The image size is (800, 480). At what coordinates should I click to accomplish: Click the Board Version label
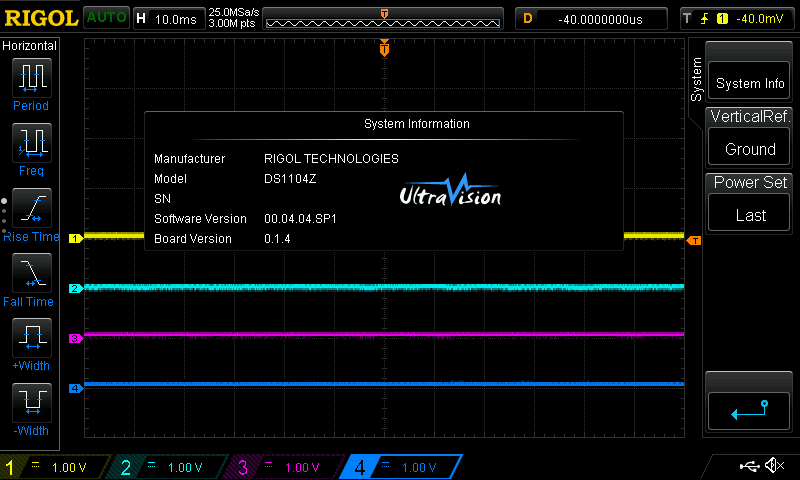tap(192, 239)
